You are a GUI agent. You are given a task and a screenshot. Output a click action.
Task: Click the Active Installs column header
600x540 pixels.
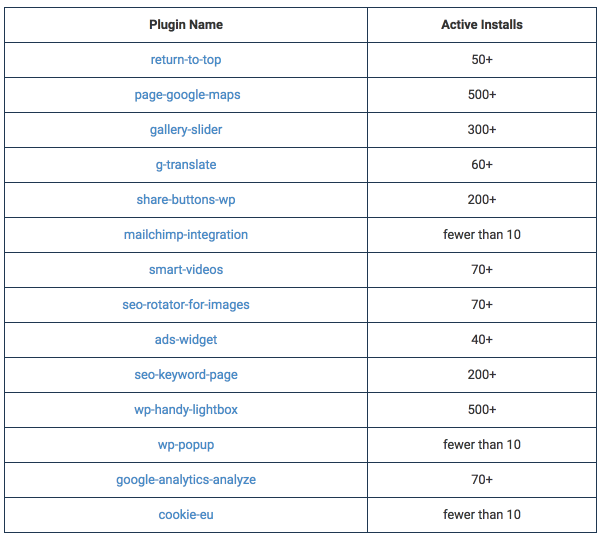click(x=482, y=25)
